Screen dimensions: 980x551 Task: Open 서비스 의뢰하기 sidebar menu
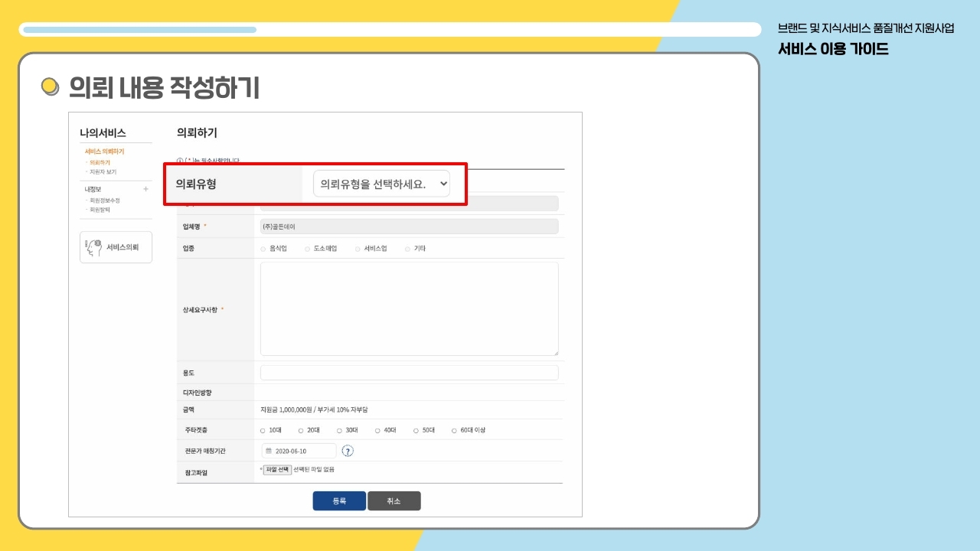104,152
